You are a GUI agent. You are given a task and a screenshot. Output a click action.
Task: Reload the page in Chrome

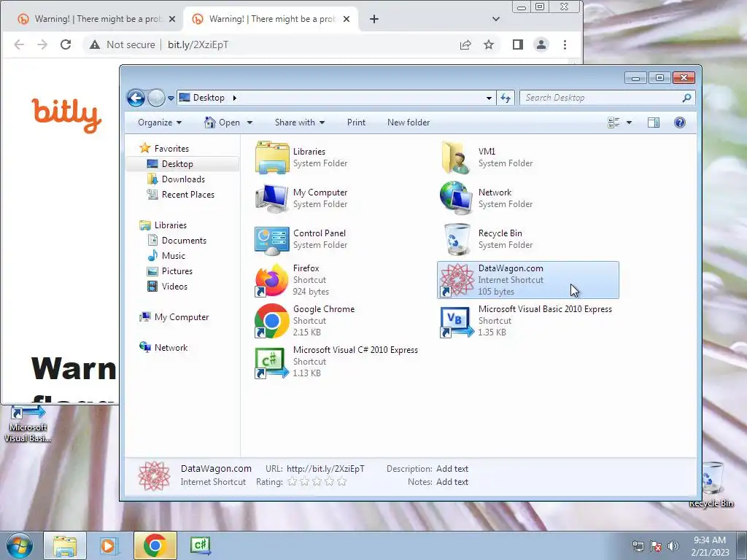(66, 44)
